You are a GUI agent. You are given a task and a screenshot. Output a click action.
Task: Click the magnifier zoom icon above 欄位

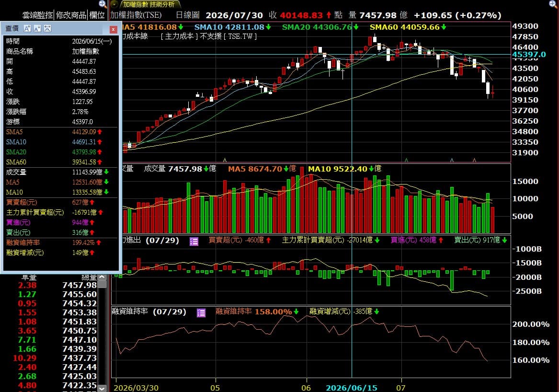tap(103, 4)
